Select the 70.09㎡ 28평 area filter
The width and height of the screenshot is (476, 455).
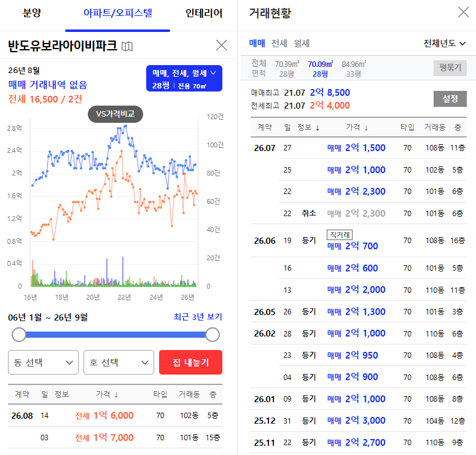tap(320, 69)
